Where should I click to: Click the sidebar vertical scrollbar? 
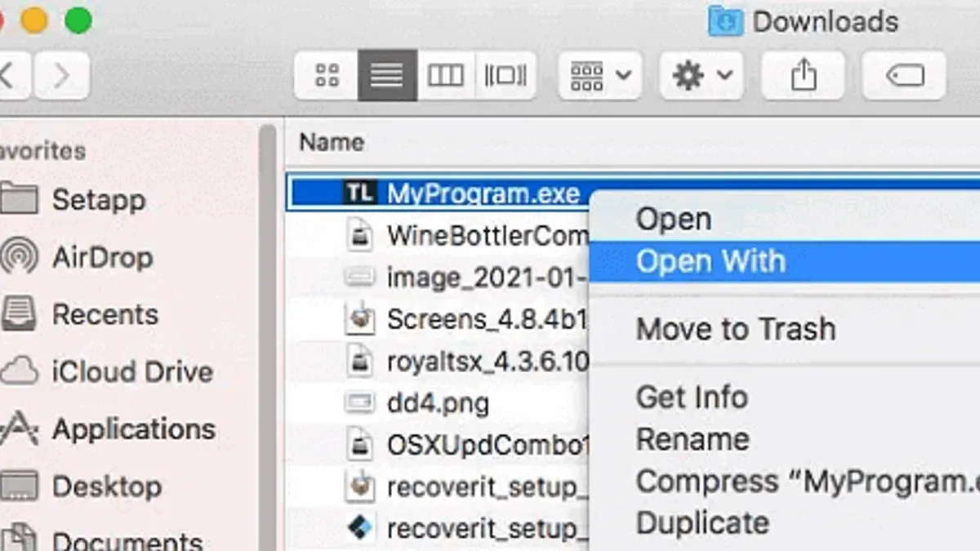pos(269,337)
